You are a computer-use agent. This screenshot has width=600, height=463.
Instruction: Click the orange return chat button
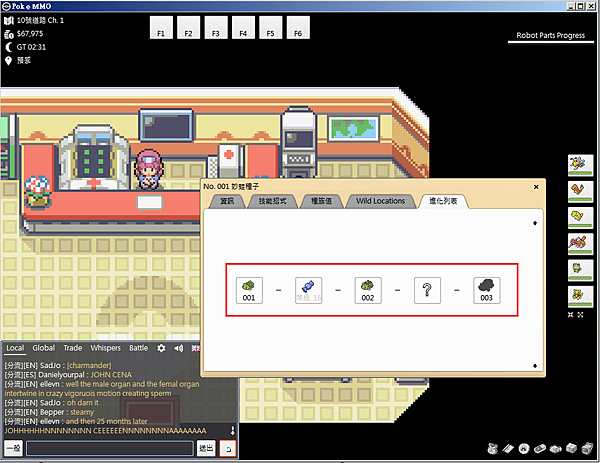(228, 448)
